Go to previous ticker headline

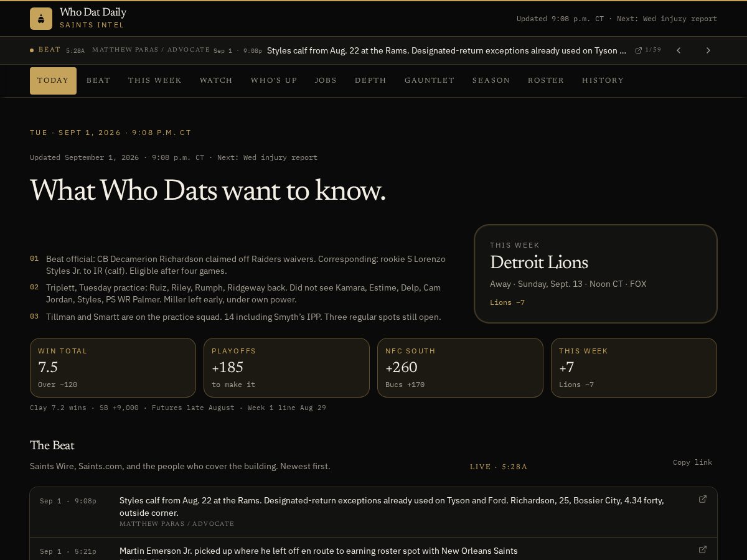[x=679, y=50]
